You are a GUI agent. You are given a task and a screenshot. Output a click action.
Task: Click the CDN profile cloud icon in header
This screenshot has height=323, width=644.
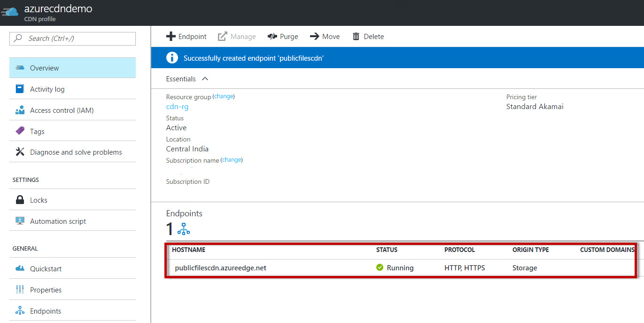point(10,11)
